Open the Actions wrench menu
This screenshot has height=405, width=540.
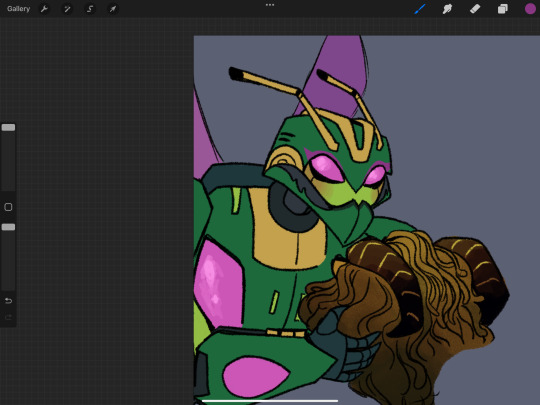click(44, 9)
